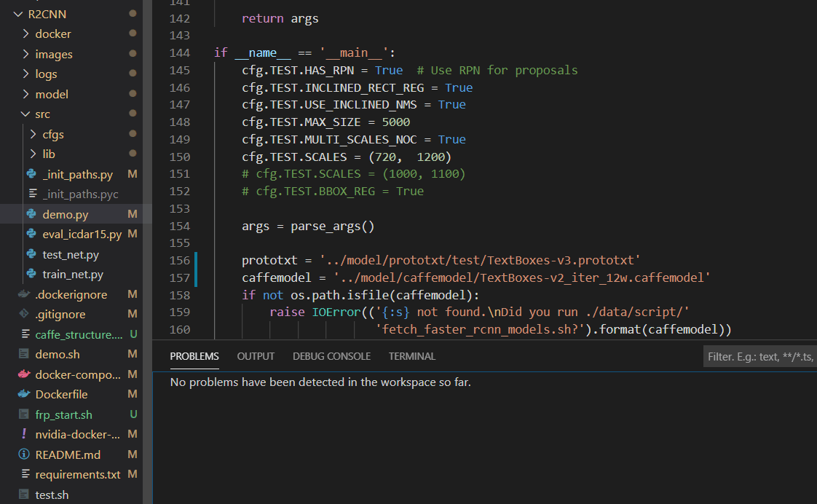Click the Python icon beside train_net.py
Image resolution: width=817 pixels, height=504 pixels.
[32, 274]
